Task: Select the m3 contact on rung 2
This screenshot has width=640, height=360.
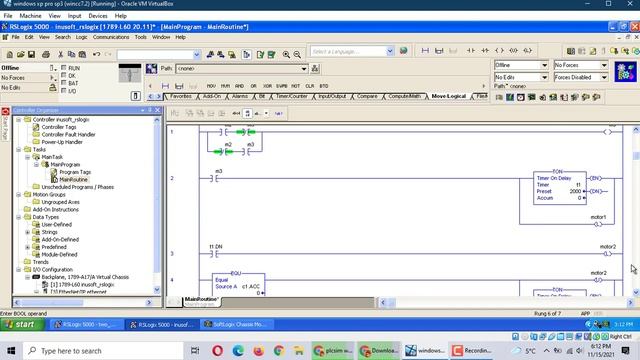Action: tap(214, 178)
